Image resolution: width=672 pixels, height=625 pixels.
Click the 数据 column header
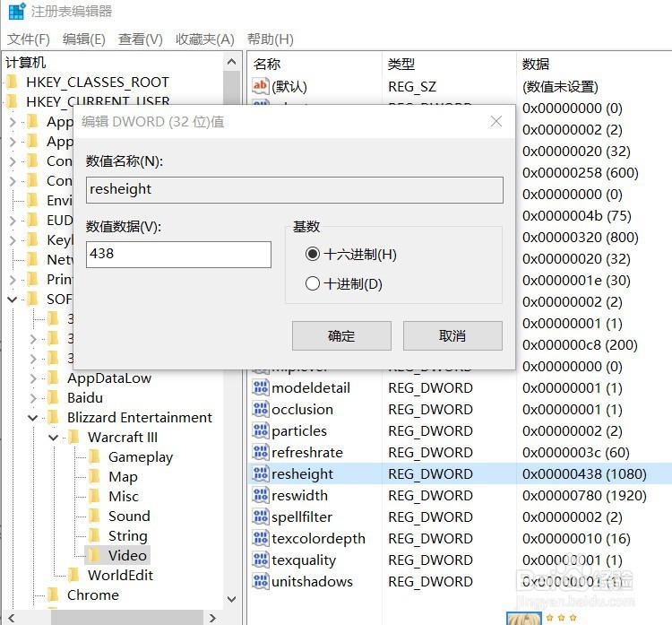(536, 64)
